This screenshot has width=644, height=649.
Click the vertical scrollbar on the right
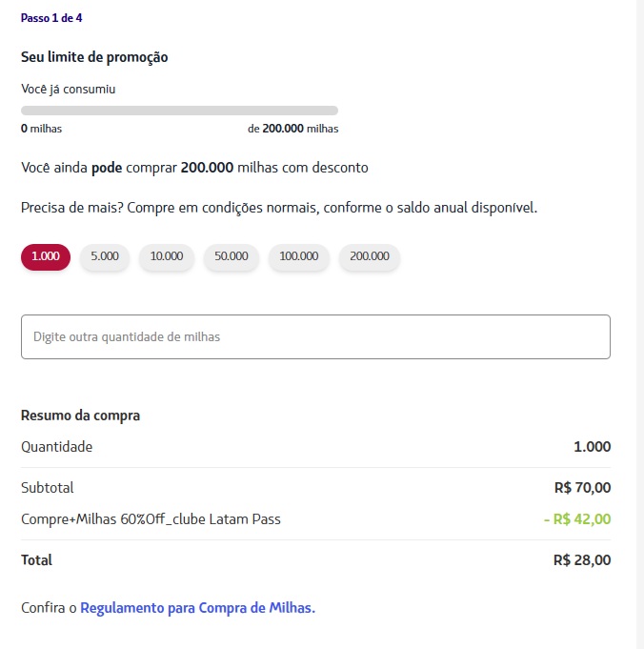[x=640, y=324]
